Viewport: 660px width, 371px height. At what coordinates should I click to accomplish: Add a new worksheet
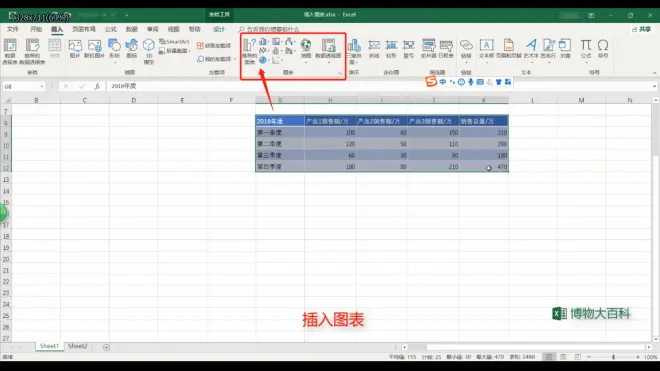pyautogui.click(x=106, y=347)
